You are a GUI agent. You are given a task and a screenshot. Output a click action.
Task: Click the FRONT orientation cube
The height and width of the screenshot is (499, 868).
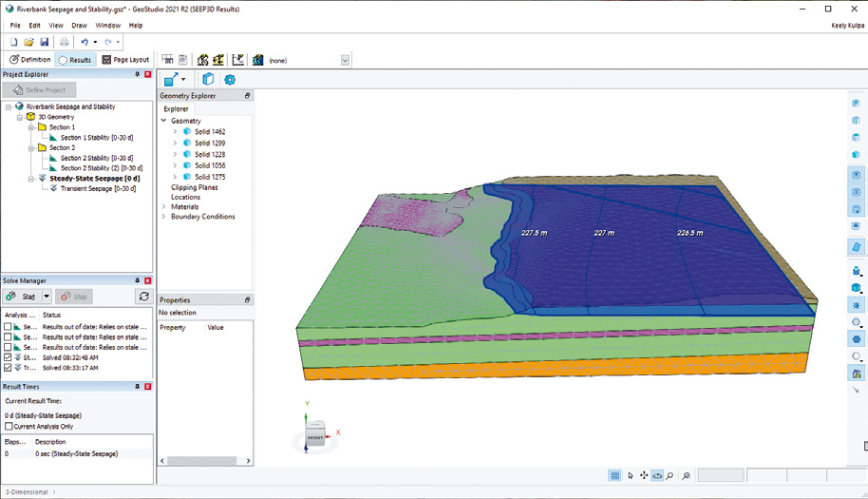tap(315, 436)
